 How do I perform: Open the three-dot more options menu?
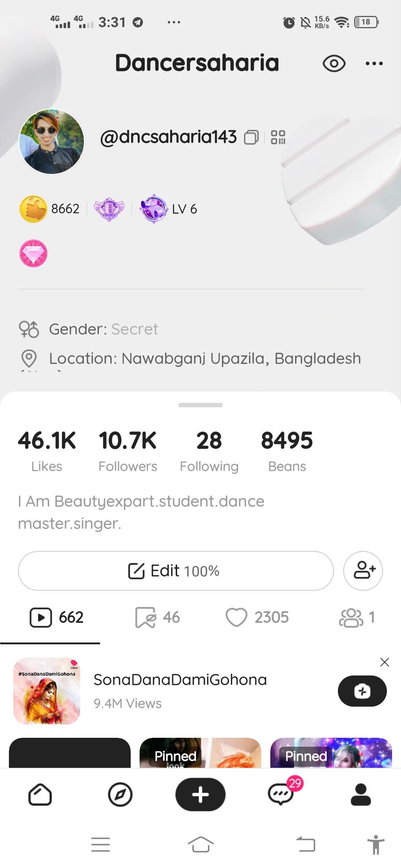(x=374, y=63)
